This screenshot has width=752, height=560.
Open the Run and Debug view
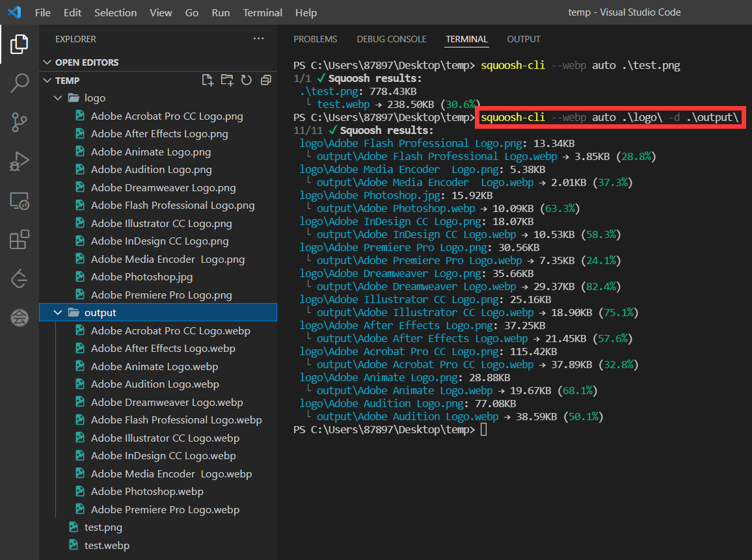click(x=19, y=161)
